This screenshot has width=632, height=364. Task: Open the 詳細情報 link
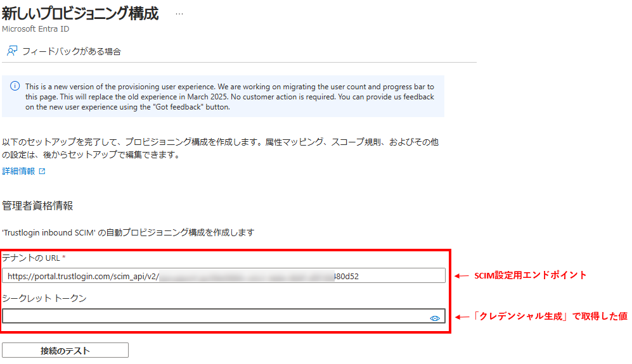pyautogui.click(x=18, y=171)
